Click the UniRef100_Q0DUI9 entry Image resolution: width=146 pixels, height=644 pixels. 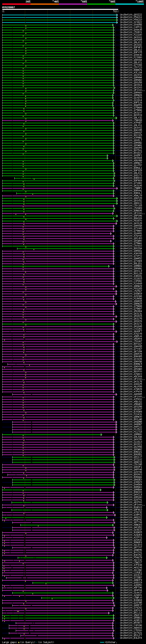pos(131,583)
